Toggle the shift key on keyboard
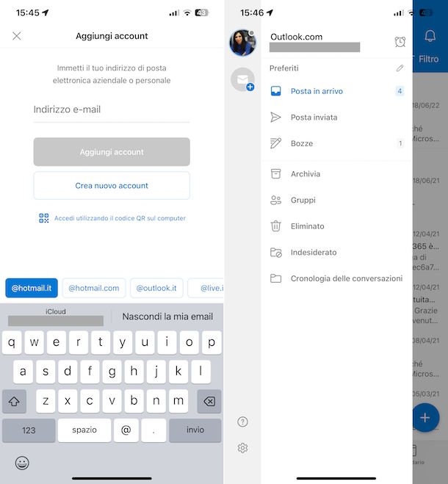Screen dimensions: 448x484 (x=14, y=401)
